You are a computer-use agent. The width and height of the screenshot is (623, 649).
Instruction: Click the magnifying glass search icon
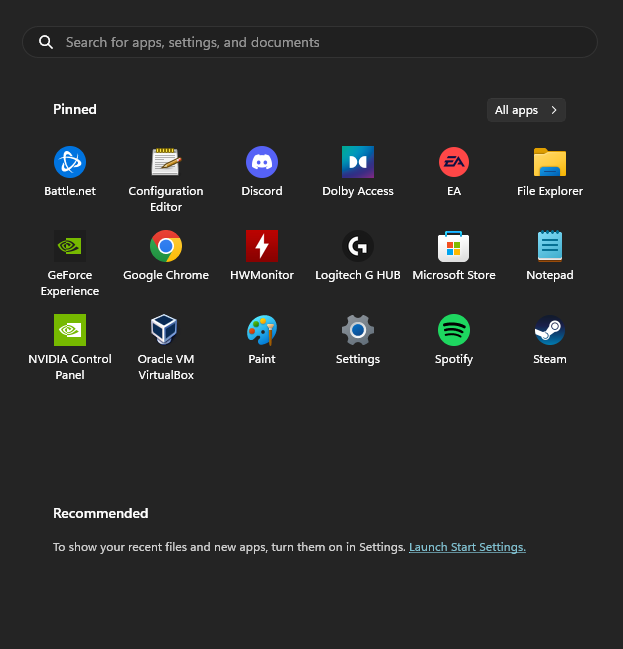[46, 42]
